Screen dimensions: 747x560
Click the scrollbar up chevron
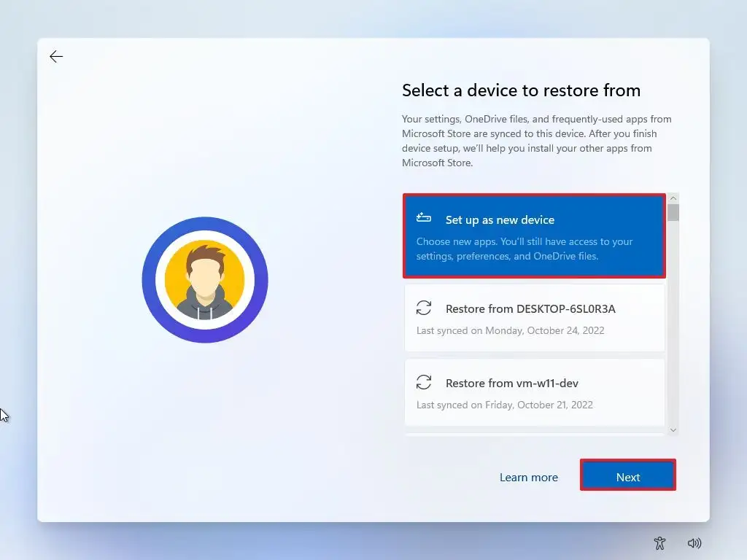pyautogui.click(x=673, y=197)
